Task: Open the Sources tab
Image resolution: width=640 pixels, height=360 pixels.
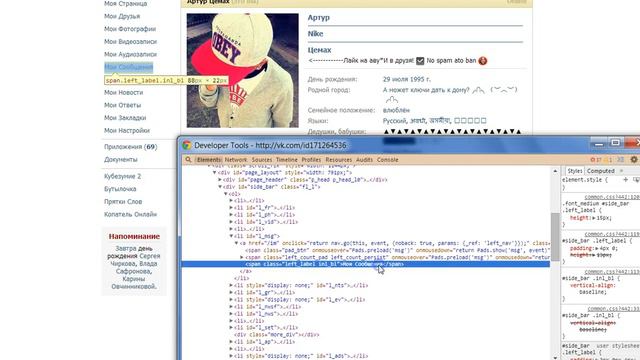Action: (262, 160)
